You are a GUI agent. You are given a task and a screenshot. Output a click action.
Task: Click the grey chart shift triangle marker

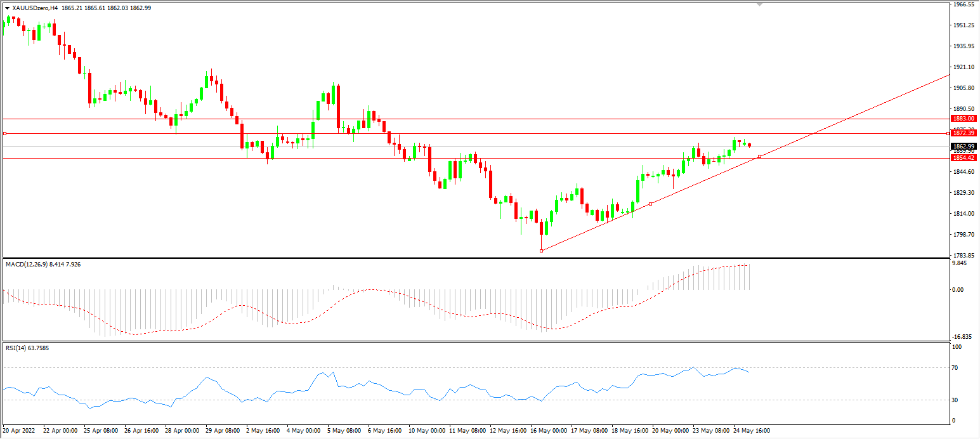pyautogui.click(x=759, y=4)
